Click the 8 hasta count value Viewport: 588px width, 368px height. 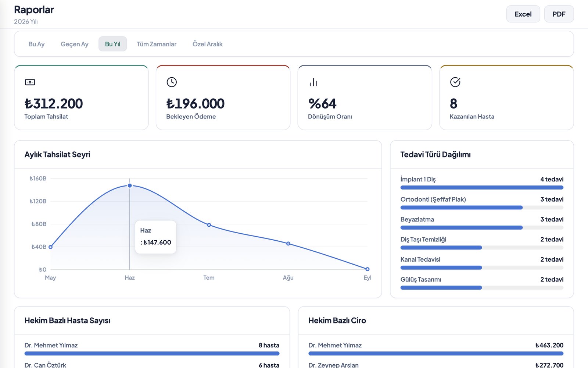pyautogui.click(x=269, y=345)
